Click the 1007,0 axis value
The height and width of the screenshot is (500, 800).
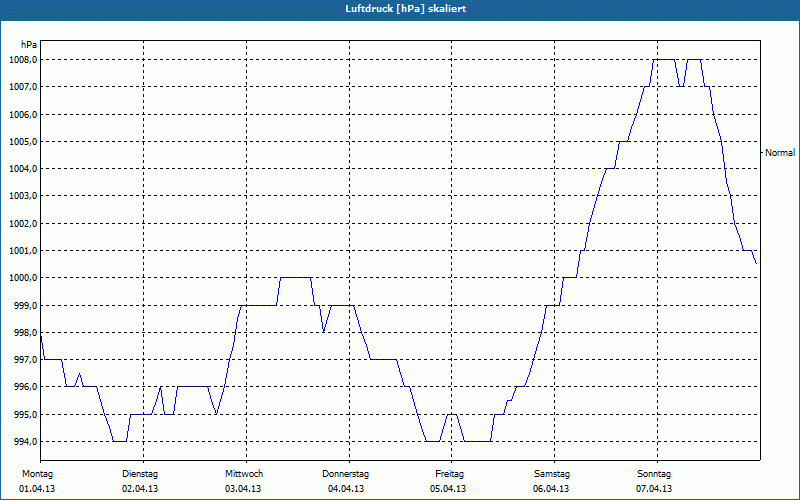coord(23,87)
